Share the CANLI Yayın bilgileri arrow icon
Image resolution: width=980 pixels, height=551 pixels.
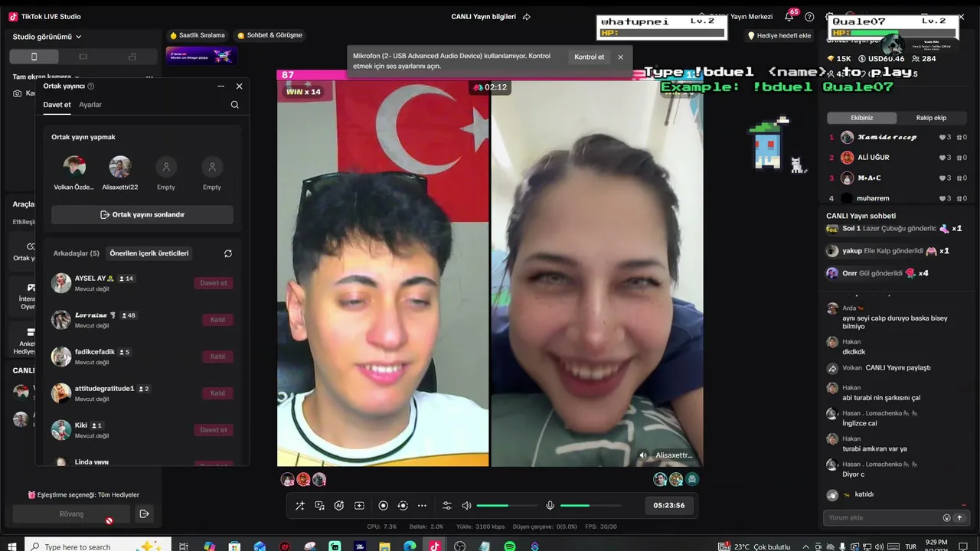pos(527,17)
